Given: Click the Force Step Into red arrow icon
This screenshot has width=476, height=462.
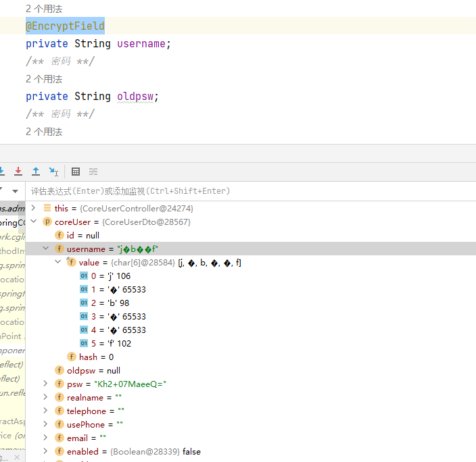Looking at the screenshot, I should coord(18,172).
